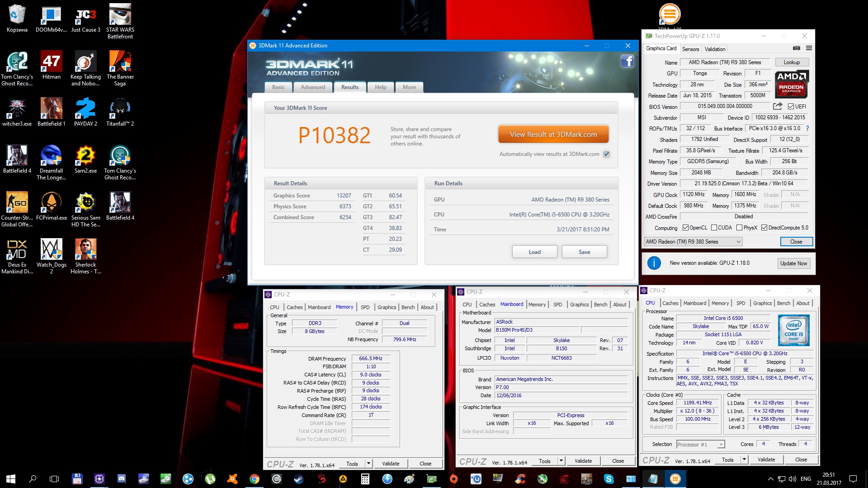Click View Result at 3DMark.com button
Image resolution: width=868 pixels, height=488 pixels.
coord(553,135)
